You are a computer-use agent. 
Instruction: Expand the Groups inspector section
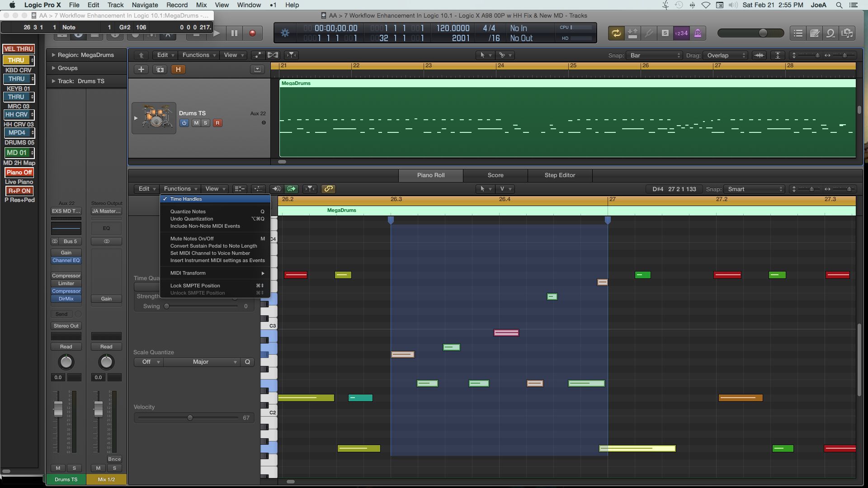tap(53, 68)
